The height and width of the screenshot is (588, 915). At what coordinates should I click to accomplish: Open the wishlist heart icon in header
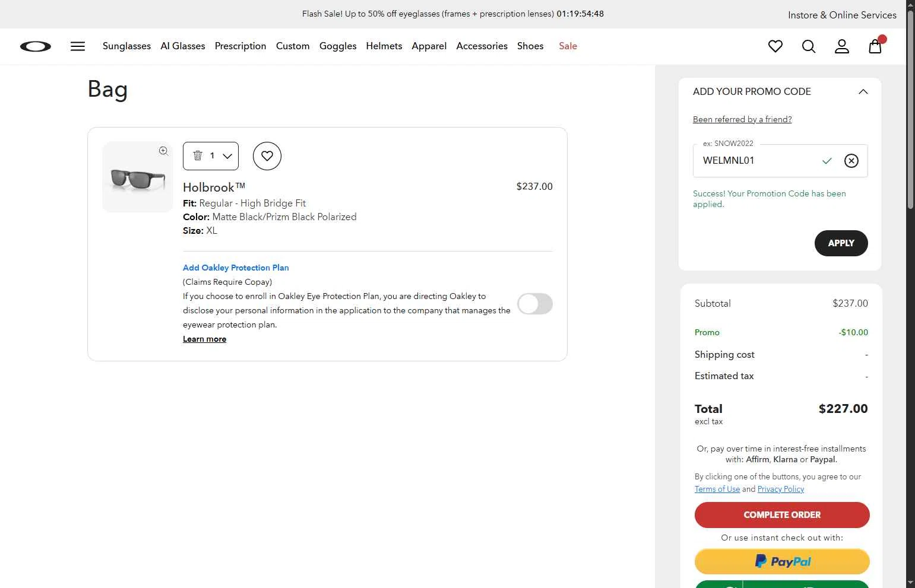(x=775, y=46)
